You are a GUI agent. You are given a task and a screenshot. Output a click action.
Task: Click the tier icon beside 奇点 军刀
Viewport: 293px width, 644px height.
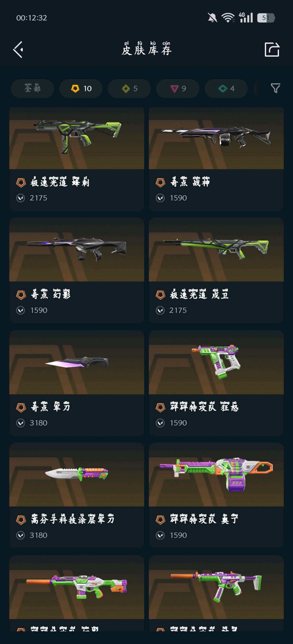point(21,408)
